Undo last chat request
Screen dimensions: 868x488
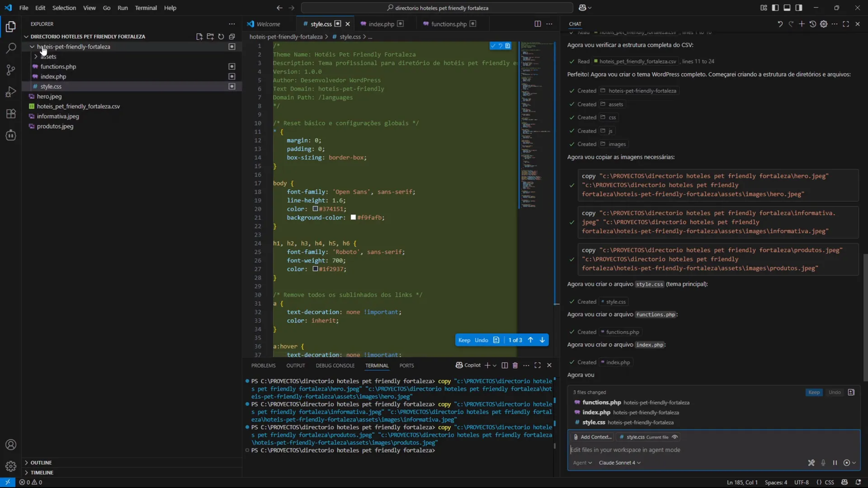[780, 24]
